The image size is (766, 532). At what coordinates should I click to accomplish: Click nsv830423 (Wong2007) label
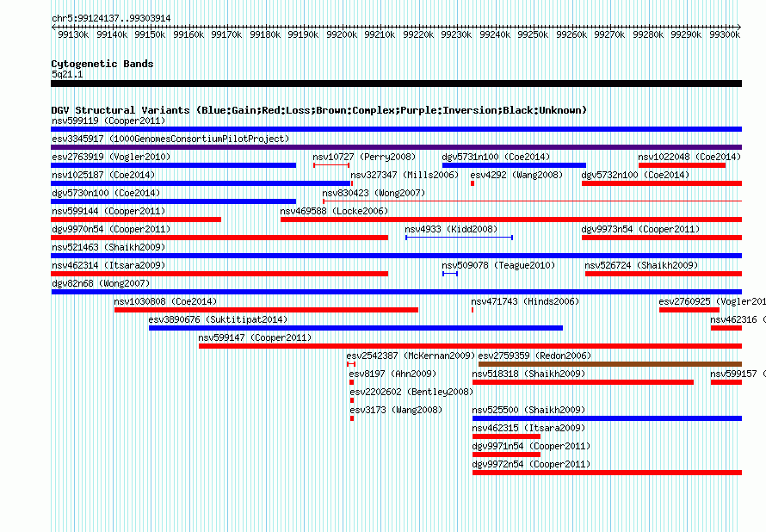click(374, 193)
